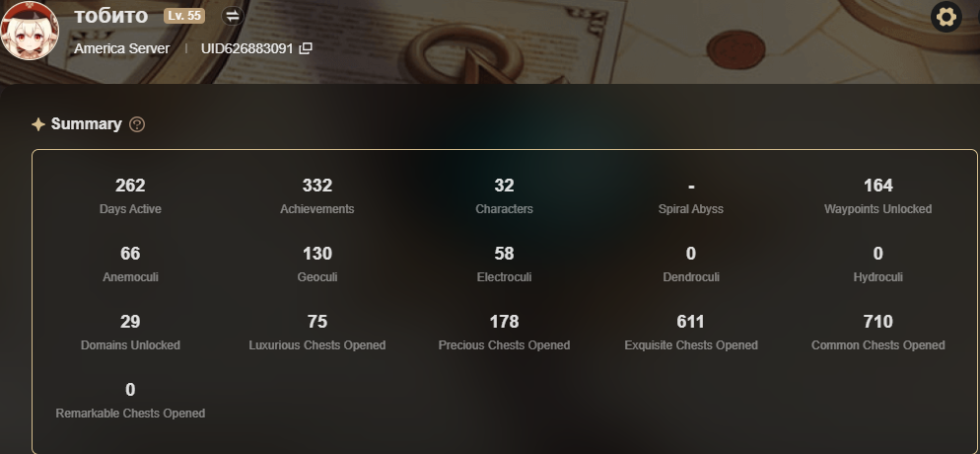Copy the UID with the copy icon
The height and width of the screenshot is (454, 980).
306,48
